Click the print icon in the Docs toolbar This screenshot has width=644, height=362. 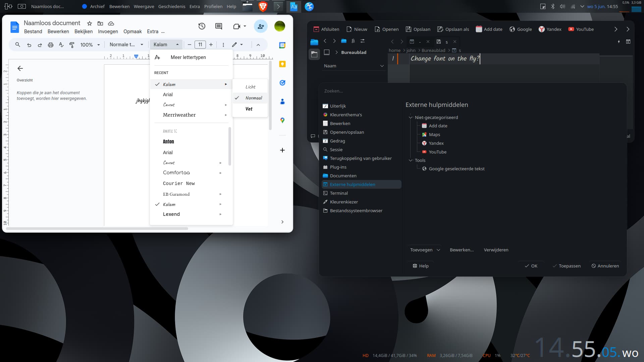50,45
